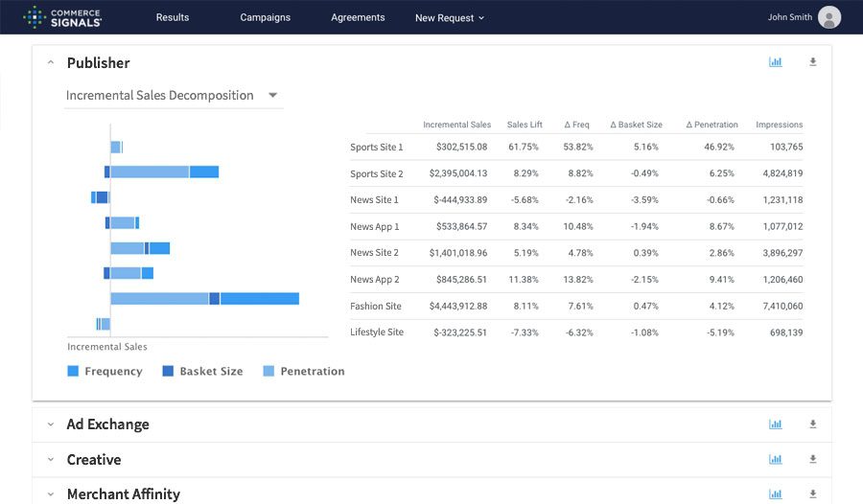
Task: Expand the Ad Exchange section
Action: 51,424
